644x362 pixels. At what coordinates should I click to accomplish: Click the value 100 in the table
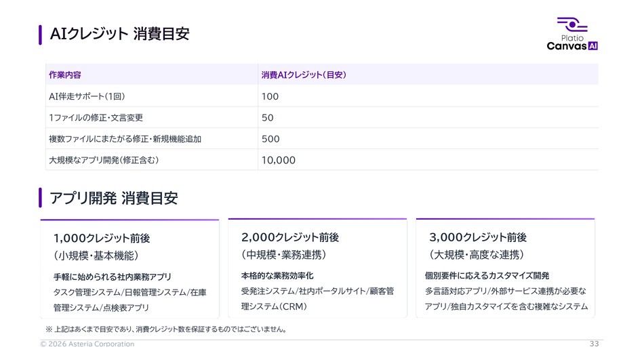(270, 96)
